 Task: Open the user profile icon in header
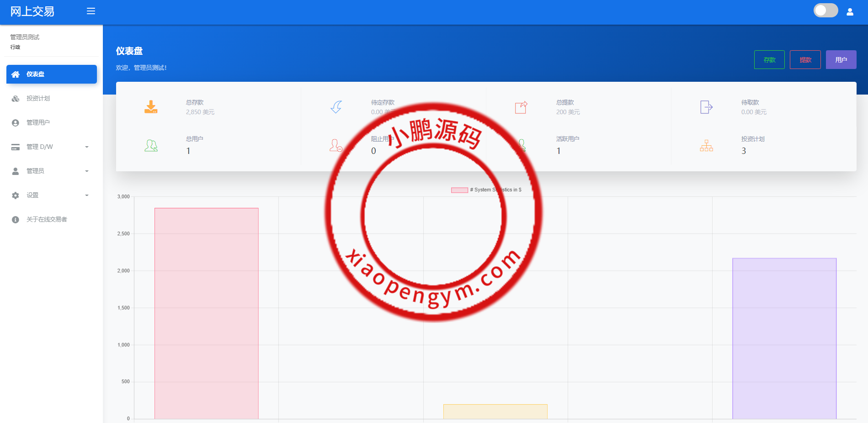pyautogui.click(x=850, y=12)
